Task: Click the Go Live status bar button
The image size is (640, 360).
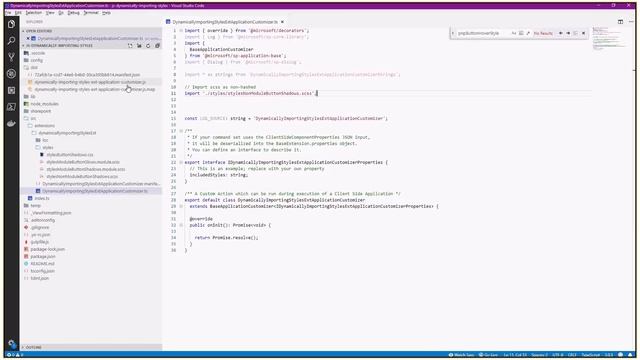Action: [x=489, y=355]
